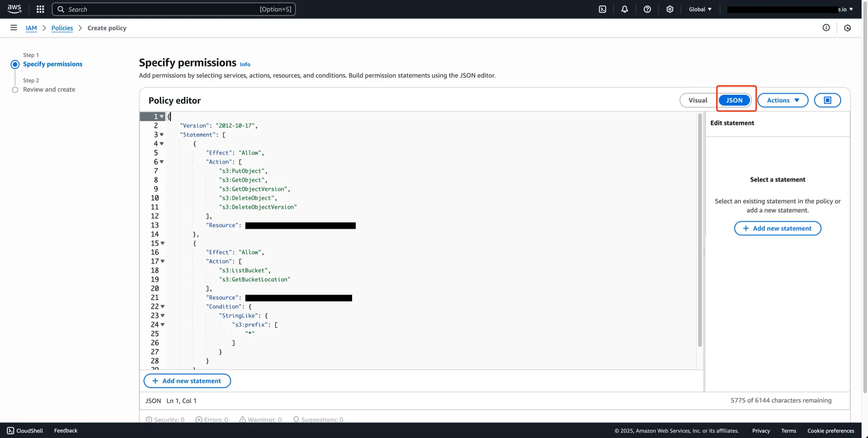
Task: Collapse the Action array fold on line 6
Action: (162, 162)
